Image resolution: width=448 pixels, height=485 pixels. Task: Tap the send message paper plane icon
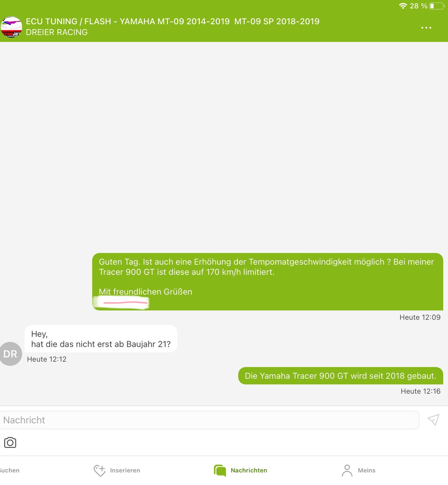pyautogui.click(x=433, y=420)
